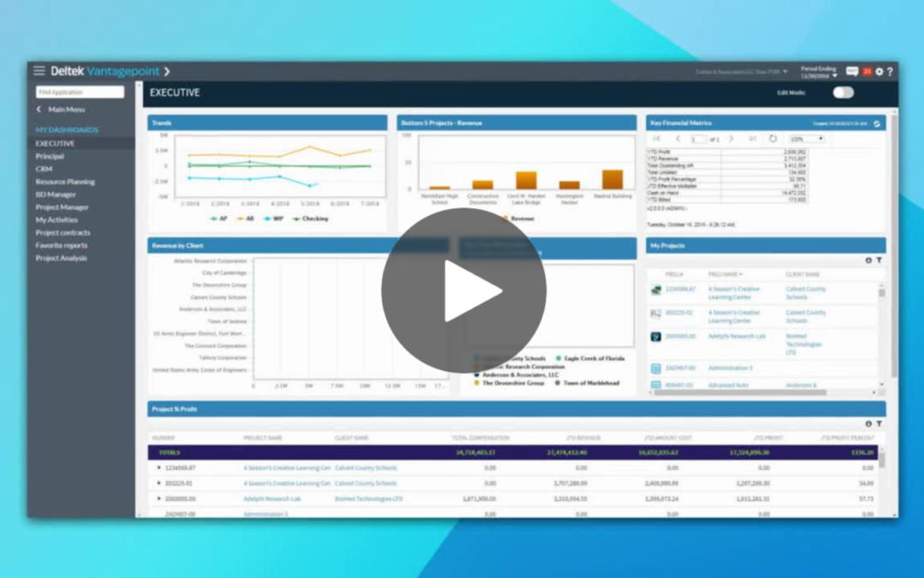Viewport: 924px width, 578px height.
Task: Open Project contracts in sidebar
Action: click(x=62, y=232)
